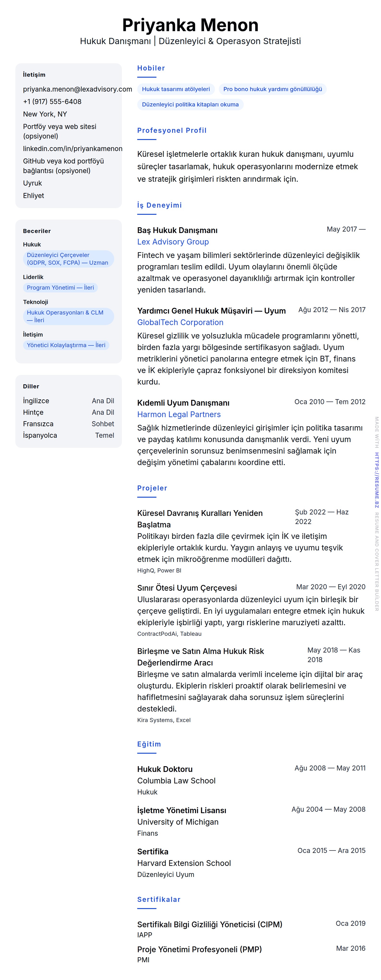Select the Hukuk tasarımı atölyeleri hobby tag

(x=176, y=89)
